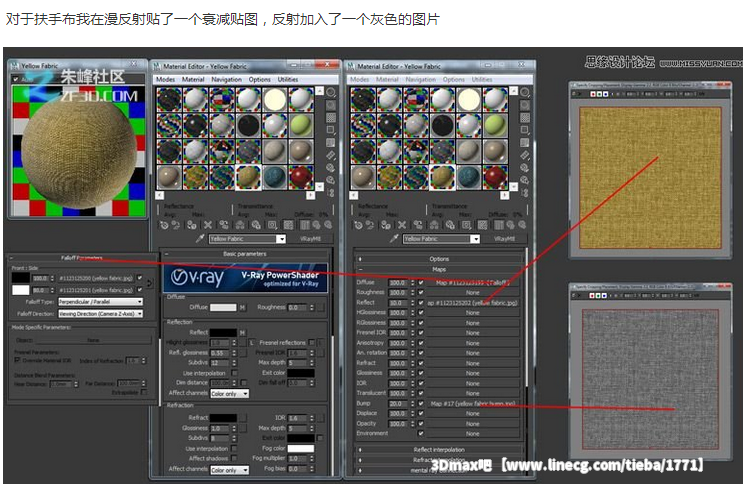Screen dimensions: 743x484
Task: Click Reflect yellow fabric.jpg map button
Action: click(472, 302)
